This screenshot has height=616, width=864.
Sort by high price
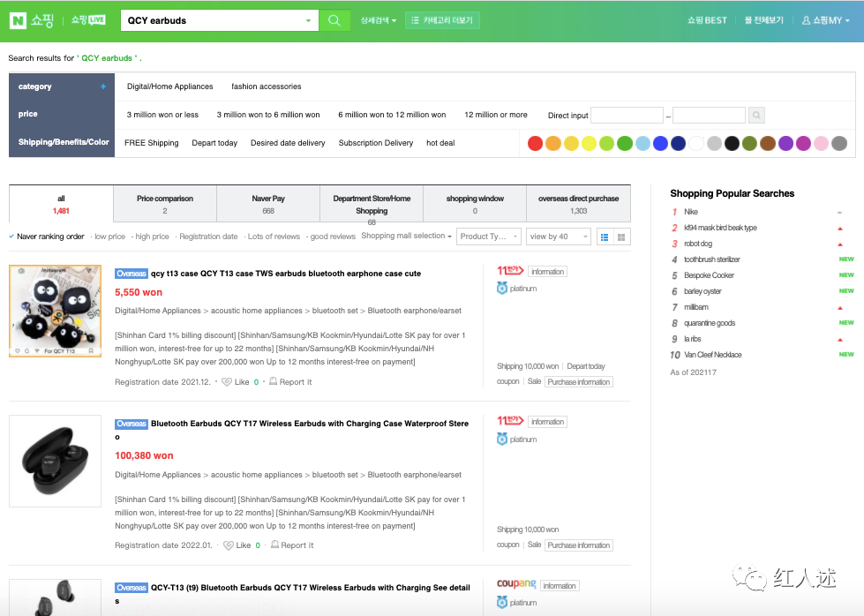(152, 237)
